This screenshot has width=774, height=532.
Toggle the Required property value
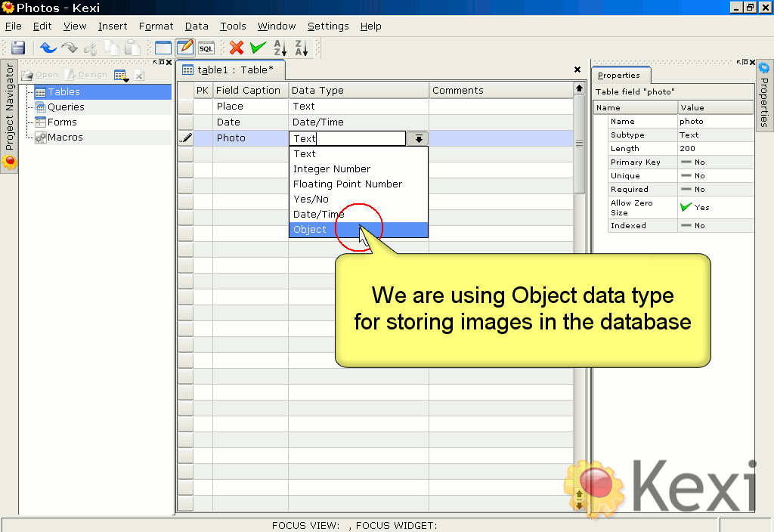click(715, 190)
